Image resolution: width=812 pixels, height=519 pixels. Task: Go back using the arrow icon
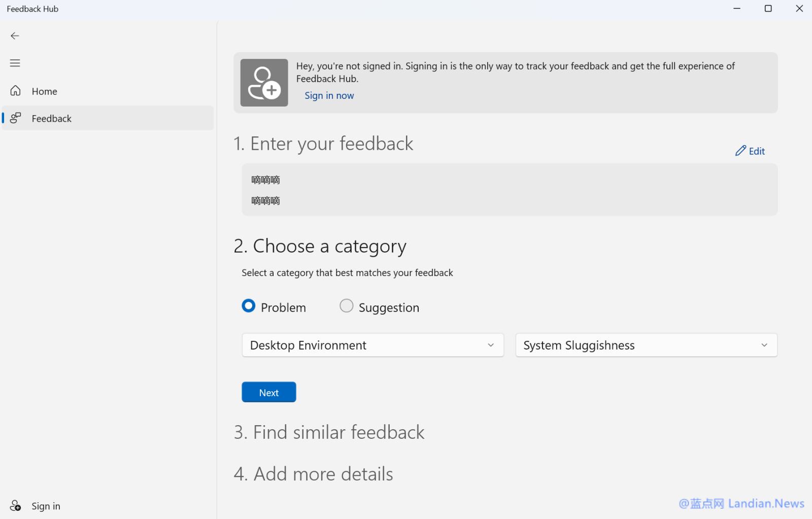coord(15,36)
